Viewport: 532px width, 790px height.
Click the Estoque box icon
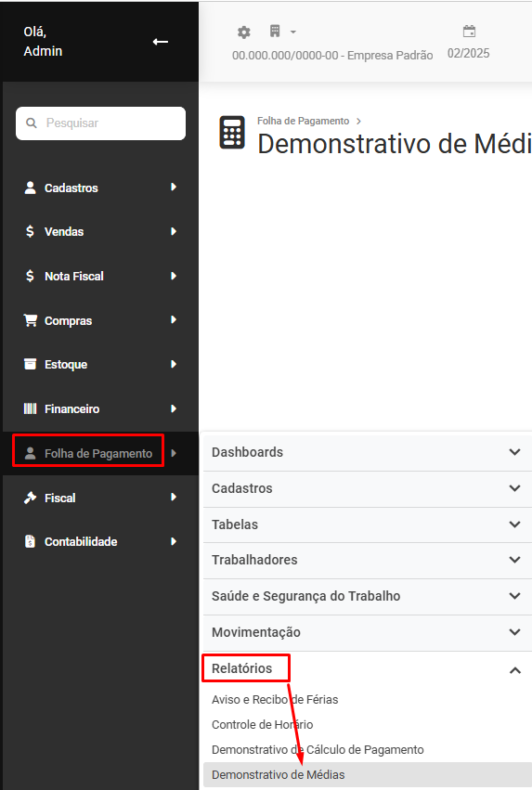31,364
